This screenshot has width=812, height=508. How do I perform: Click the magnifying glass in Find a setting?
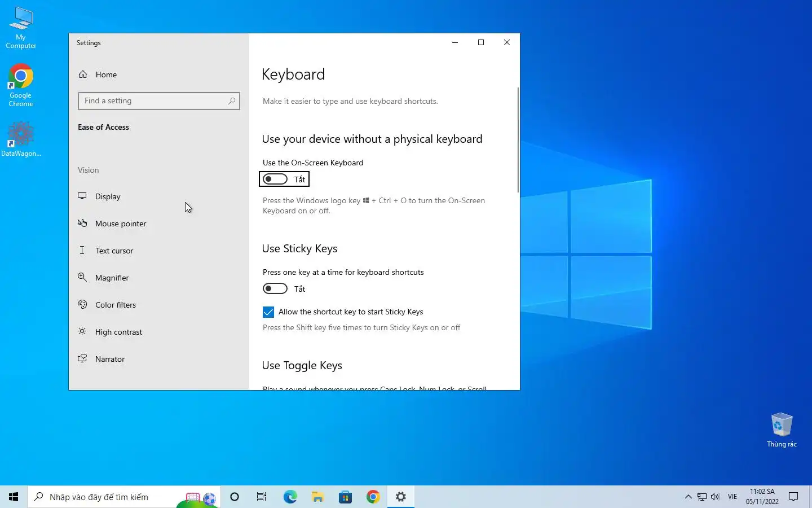pyautogui.click(x=232, y=101)
